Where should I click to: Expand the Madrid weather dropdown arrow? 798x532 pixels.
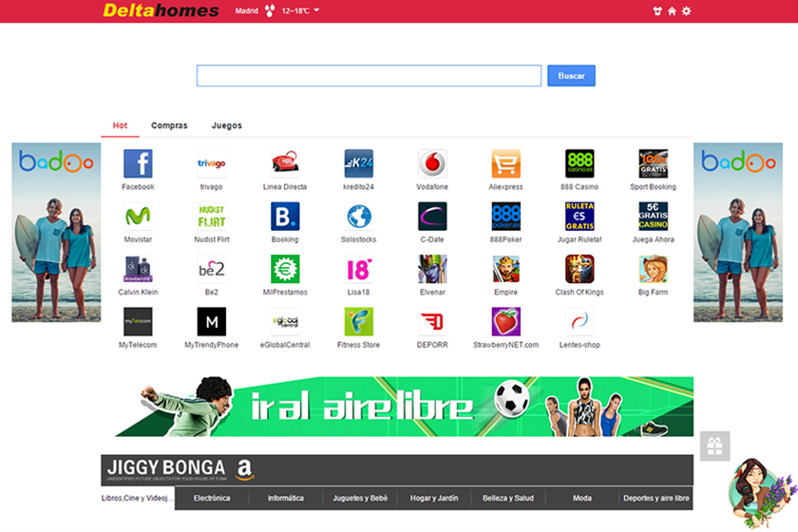click(316, 10)
